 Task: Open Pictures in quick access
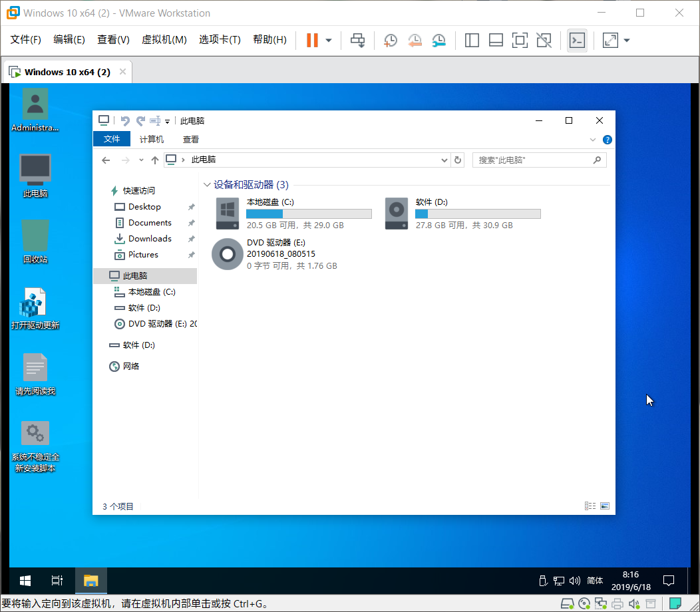point(143,254)
